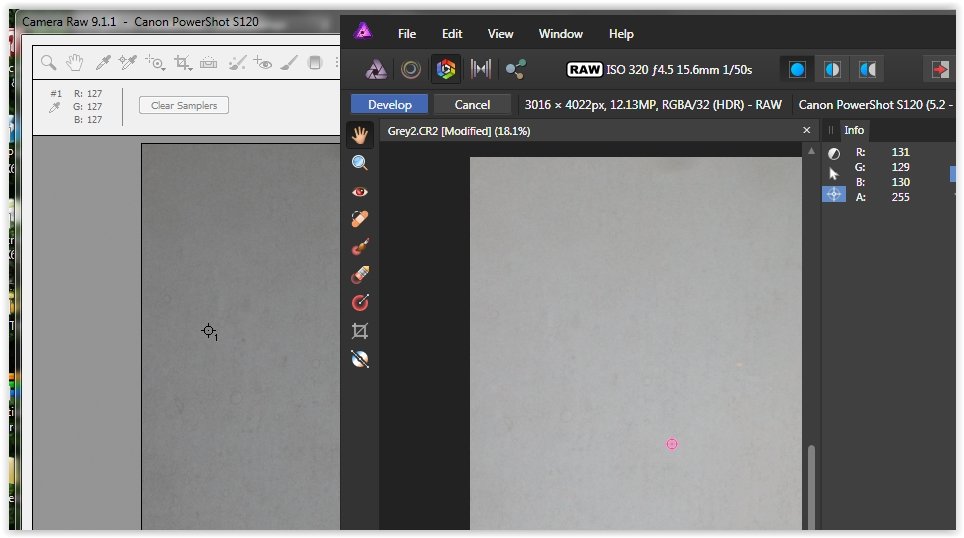Click the G value 129 in Info panel
The width and height of the screenshot is (964, 538).
click(x=901, y=167)
